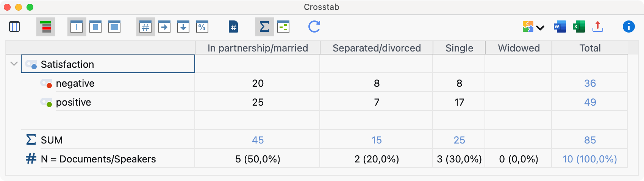The width and height of the screenshot is (644, 181).
Task: Switch to row percentages arrow icon
Action: pos(164,27)
